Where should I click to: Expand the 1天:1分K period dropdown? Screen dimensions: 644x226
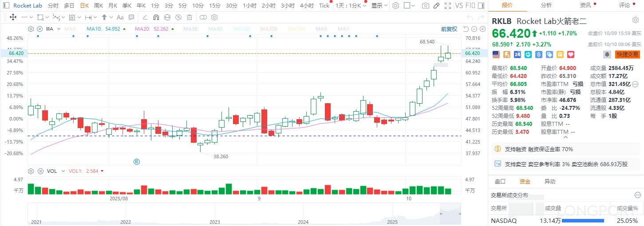pos(351,6)
